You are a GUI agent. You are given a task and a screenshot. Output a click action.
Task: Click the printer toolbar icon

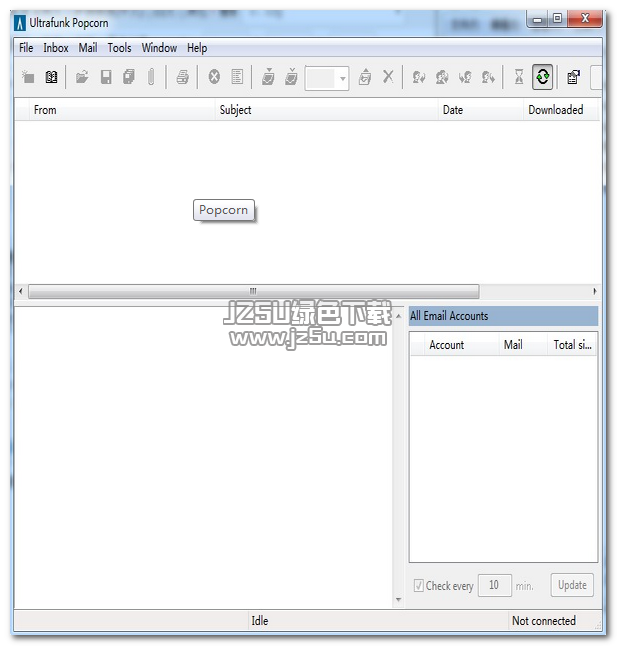point(182,77)
